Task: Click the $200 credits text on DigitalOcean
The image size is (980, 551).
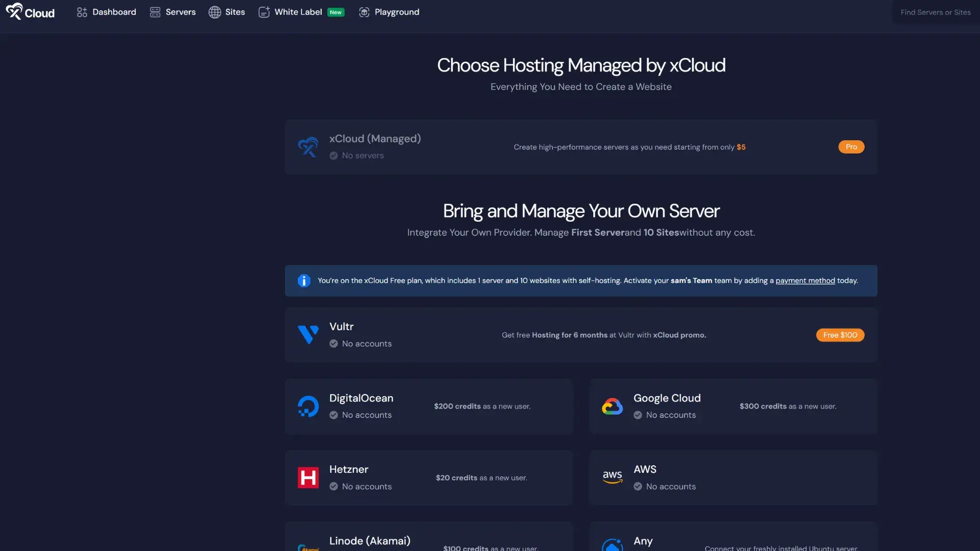Action: pos(482,407)
